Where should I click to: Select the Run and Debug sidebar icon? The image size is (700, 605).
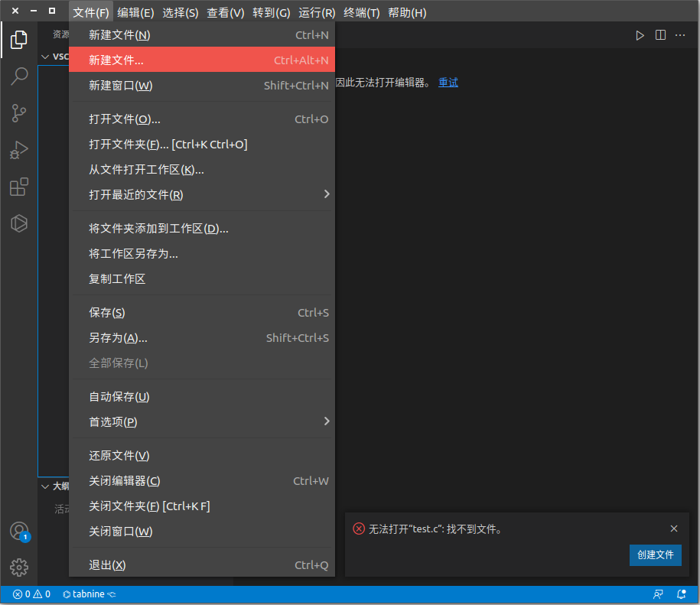point(18,149)
